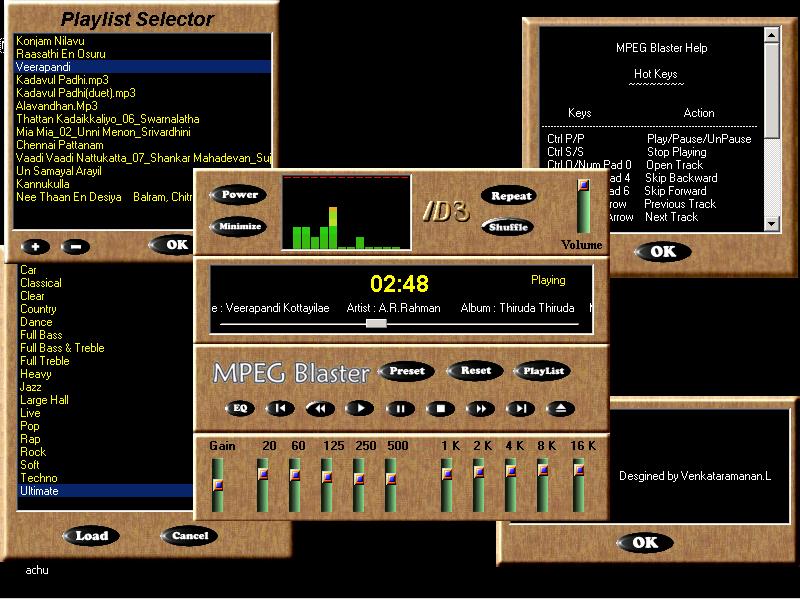
Task: Click the 1 K band slider
Action: 447,473
